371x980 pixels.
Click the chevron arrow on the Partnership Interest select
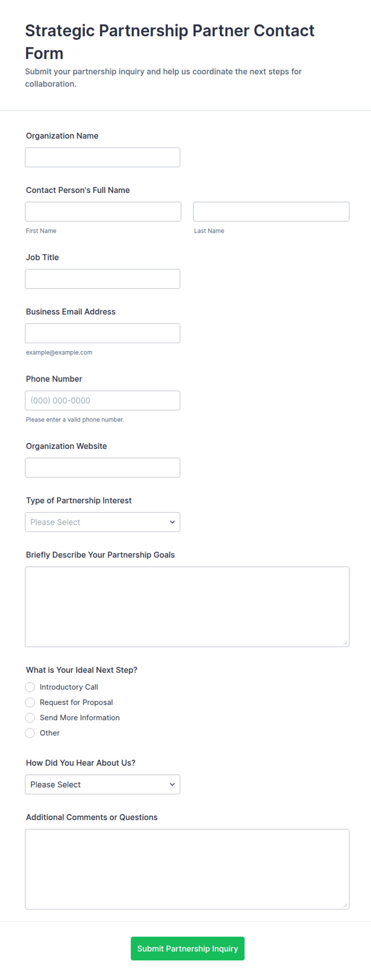[x=172, y=522]
